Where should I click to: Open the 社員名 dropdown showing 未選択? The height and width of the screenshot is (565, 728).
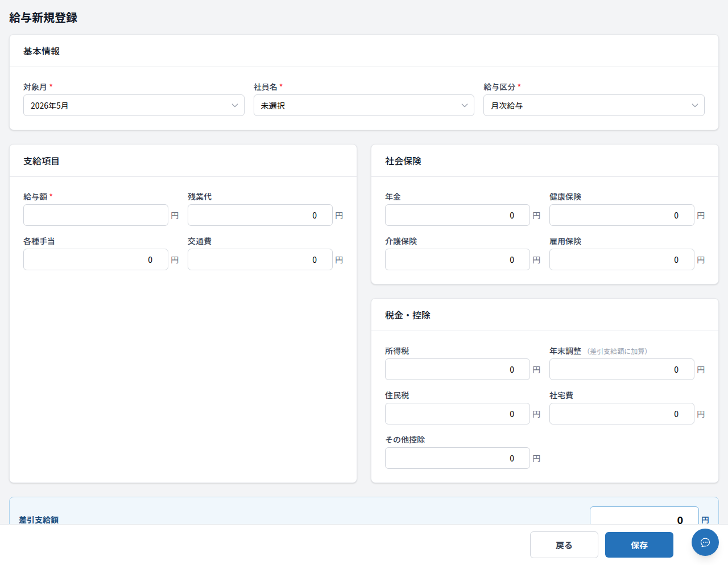pyautogui.click(x=364, y=105)
